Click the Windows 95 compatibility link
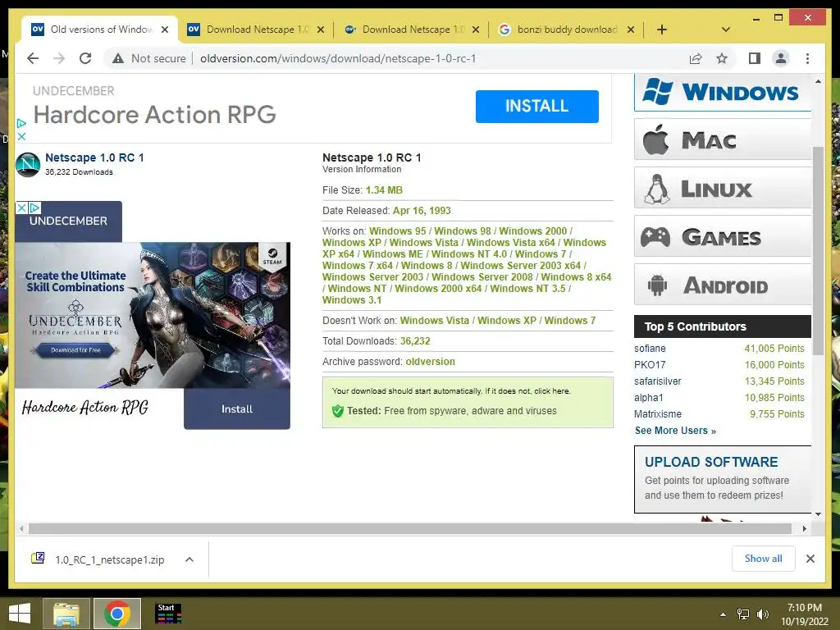This screenshot has width=840, height=630. pos(398,231)
